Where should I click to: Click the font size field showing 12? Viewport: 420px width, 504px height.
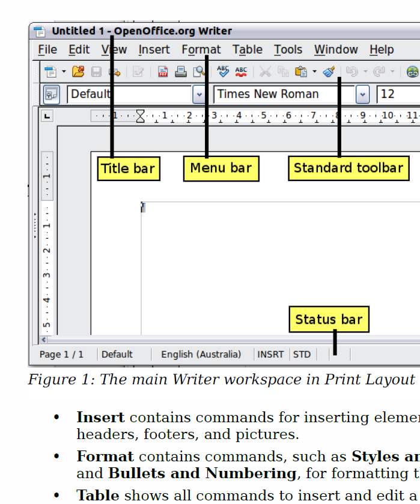(398, 94)
